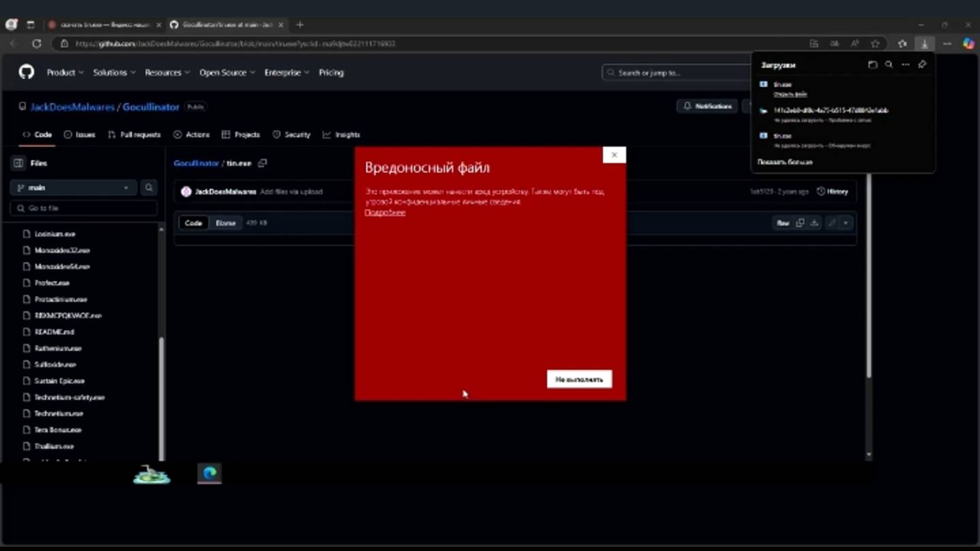Open the Security tab
The image size is (980, 551).
pos(291,135)
